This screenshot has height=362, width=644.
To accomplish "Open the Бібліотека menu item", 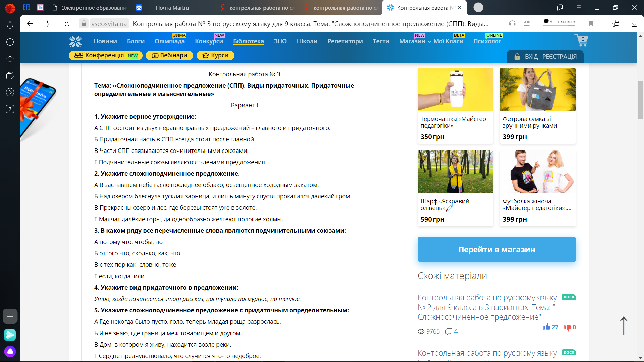I will tap(249, 41).
